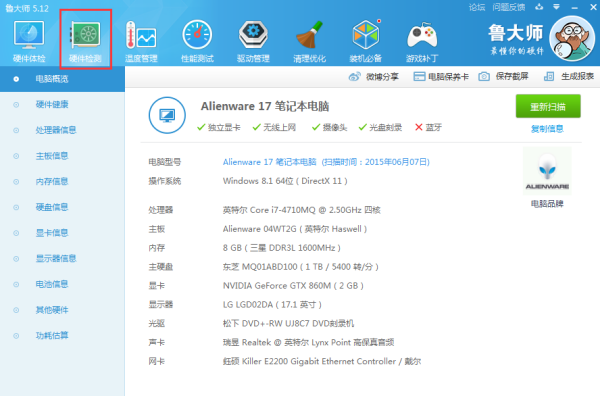Open the 装机必备 cube software icon
Screen dimensions: 600x396
point(366,34)
